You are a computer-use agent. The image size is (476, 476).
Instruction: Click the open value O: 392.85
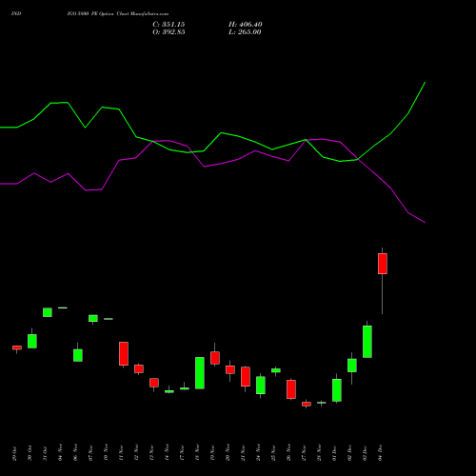pos(169,32)
